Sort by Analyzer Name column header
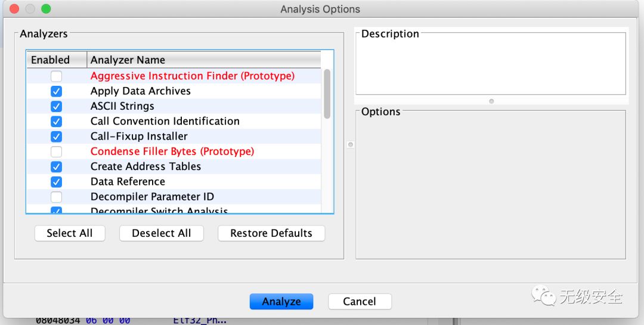 [x=204, y=60]
